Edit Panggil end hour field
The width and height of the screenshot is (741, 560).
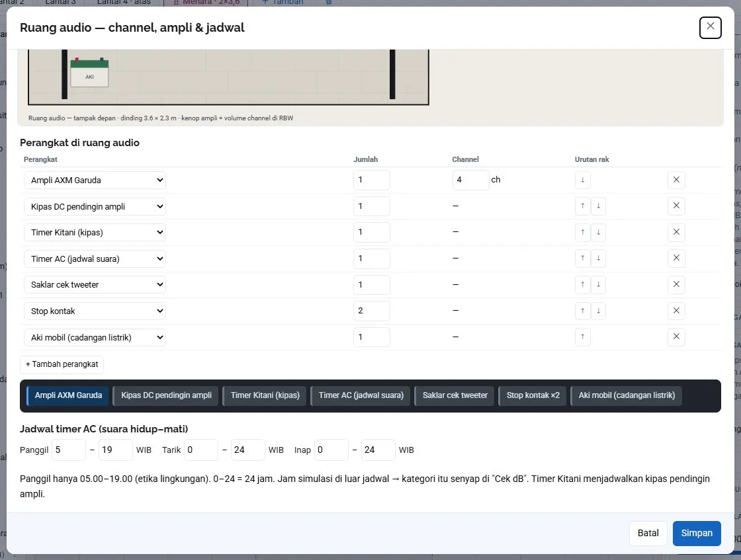115,450
